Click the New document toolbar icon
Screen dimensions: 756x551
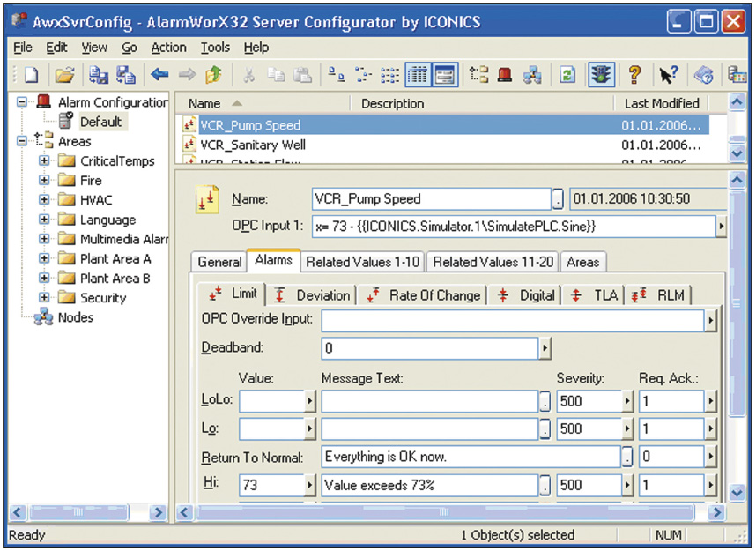(32, 75)
